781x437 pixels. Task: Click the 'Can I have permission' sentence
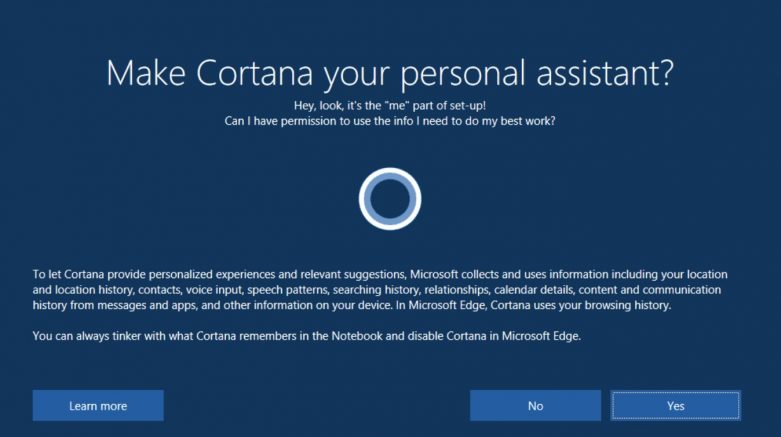pos(390,121)
